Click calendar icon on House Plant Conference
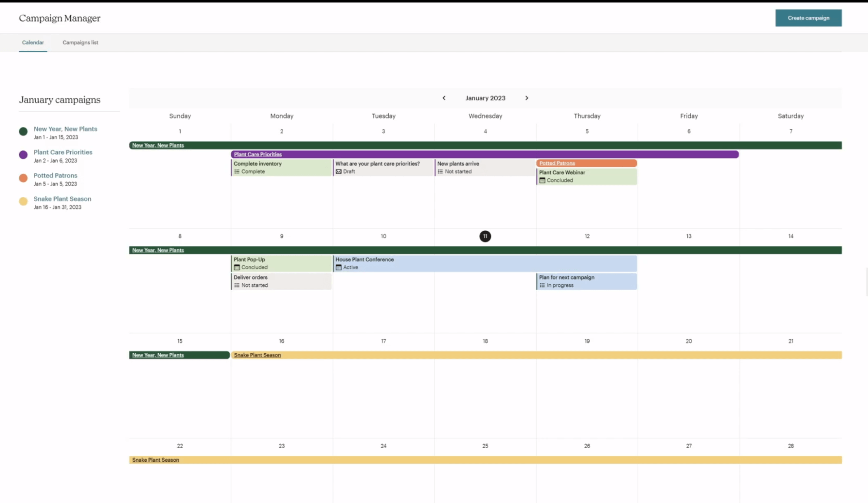 tap(339, 268)
